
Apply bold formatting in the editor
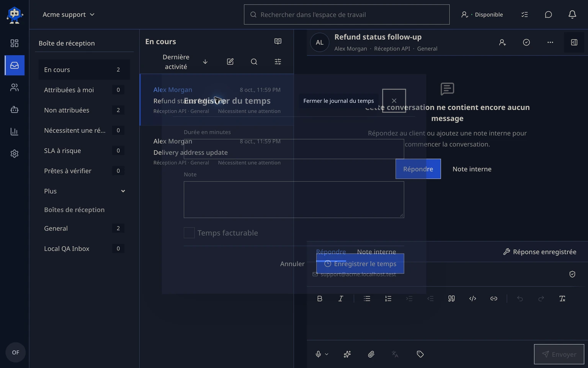[x=320, y=299]
